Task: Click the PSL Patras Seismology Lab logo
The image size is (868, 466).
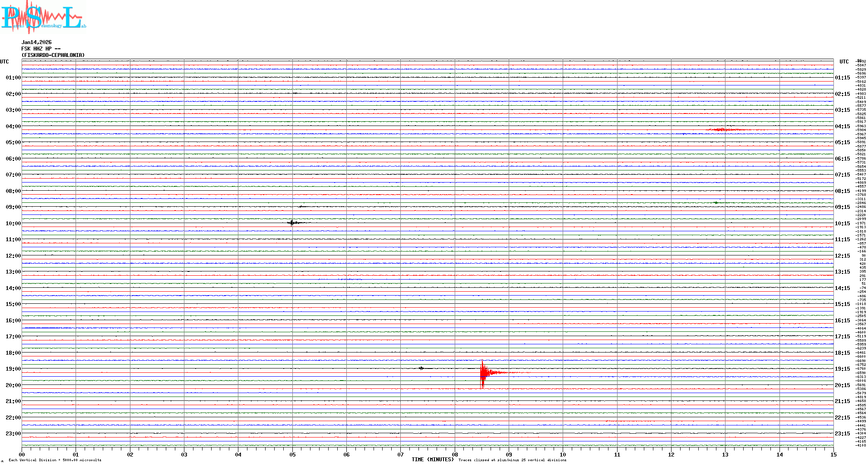Action: (43, 16)
